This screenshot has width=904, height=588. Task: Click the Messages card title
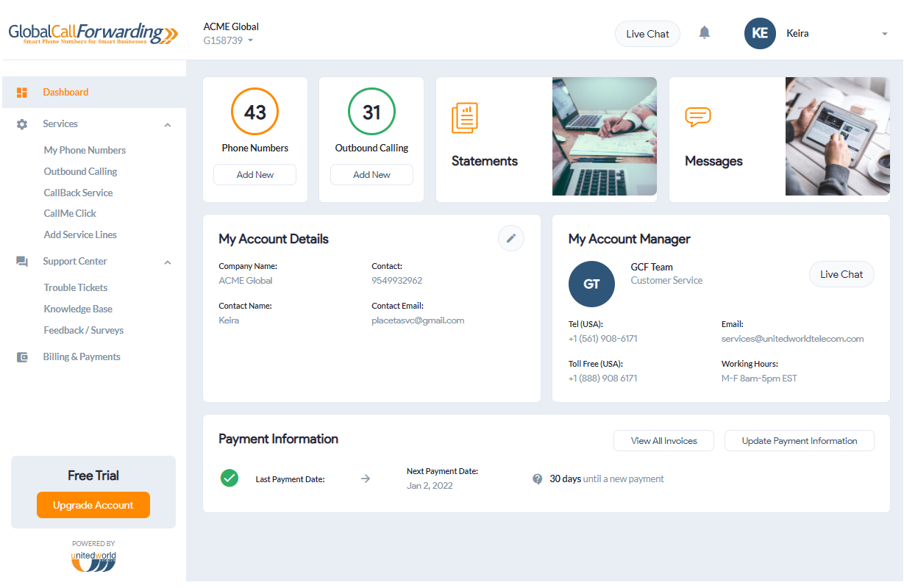(x=713, y=161)
